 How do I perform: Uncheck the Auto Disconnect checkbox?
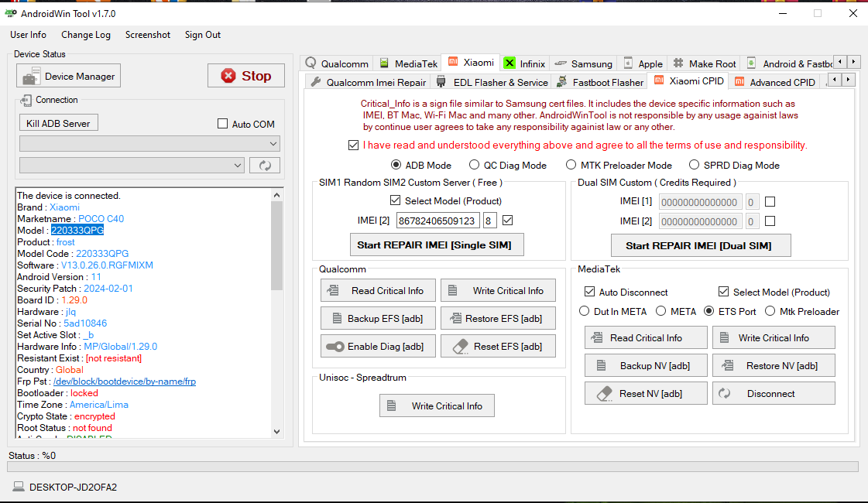[589, 293]
